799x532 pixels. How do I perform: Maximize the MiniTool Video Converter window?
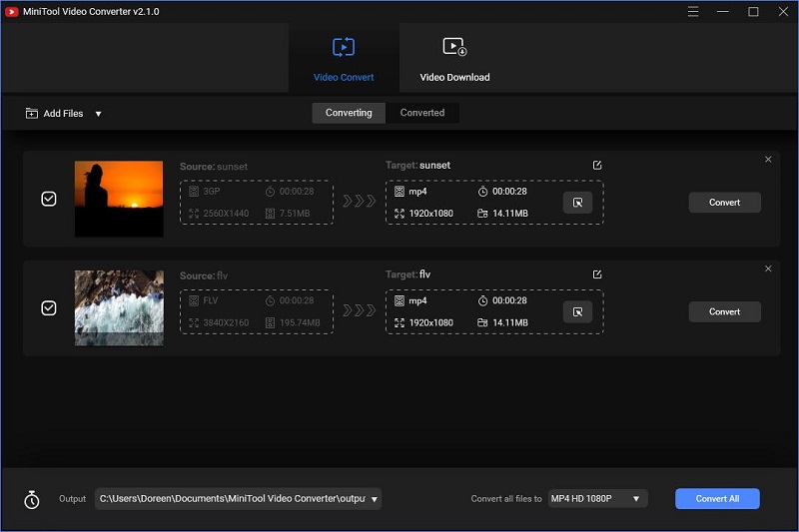(x=753, y=11)
